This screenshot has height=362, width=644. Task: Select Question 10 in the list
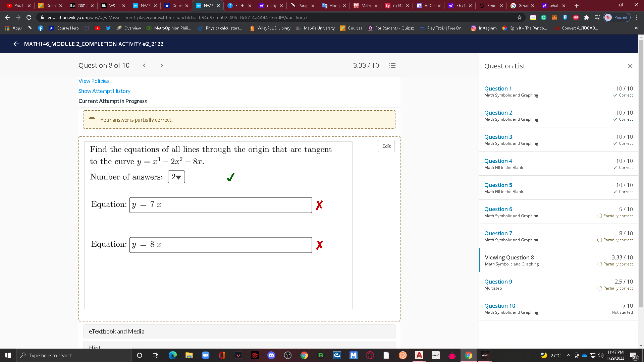(499, 306)
